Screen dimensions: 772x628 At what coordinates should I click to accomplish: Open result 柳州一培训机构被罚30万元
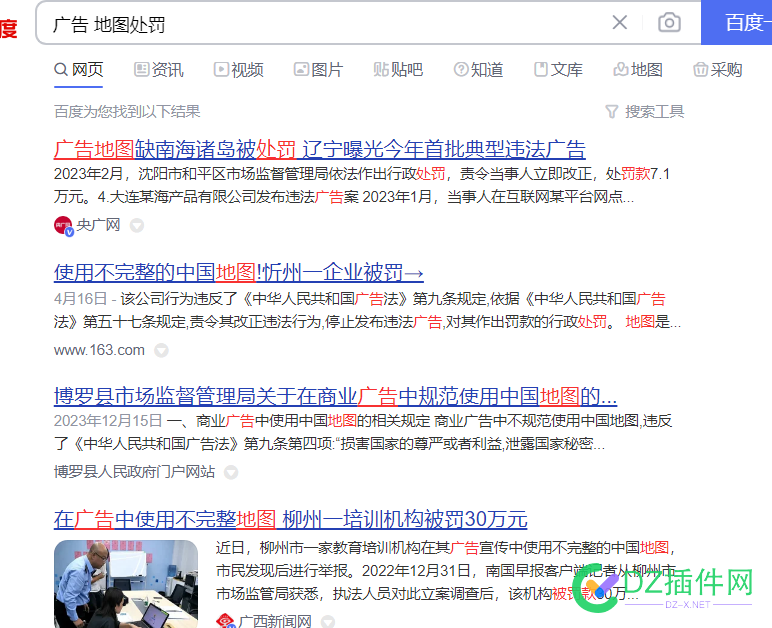coord(290,519)
